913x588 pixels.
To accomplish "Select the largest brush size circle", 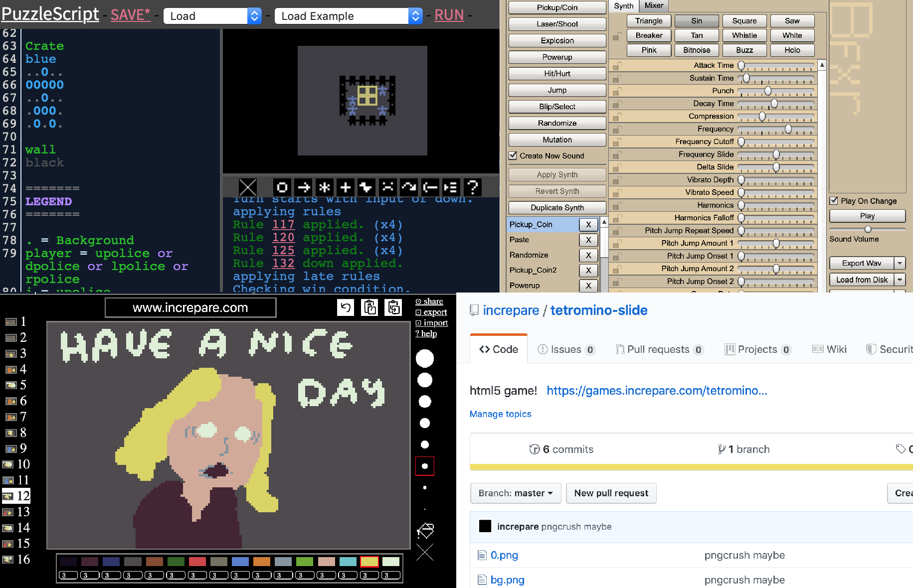I will (425, 358).
